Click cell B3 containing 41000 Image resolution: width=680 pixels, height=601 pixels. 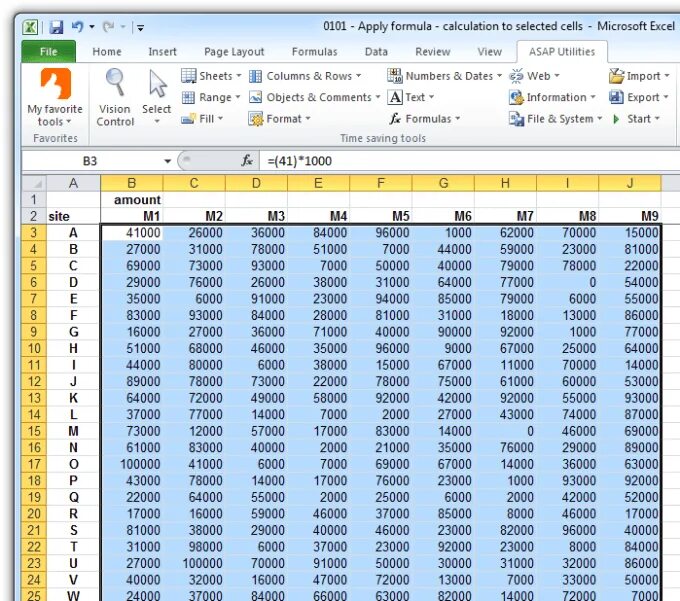[132, 233]
